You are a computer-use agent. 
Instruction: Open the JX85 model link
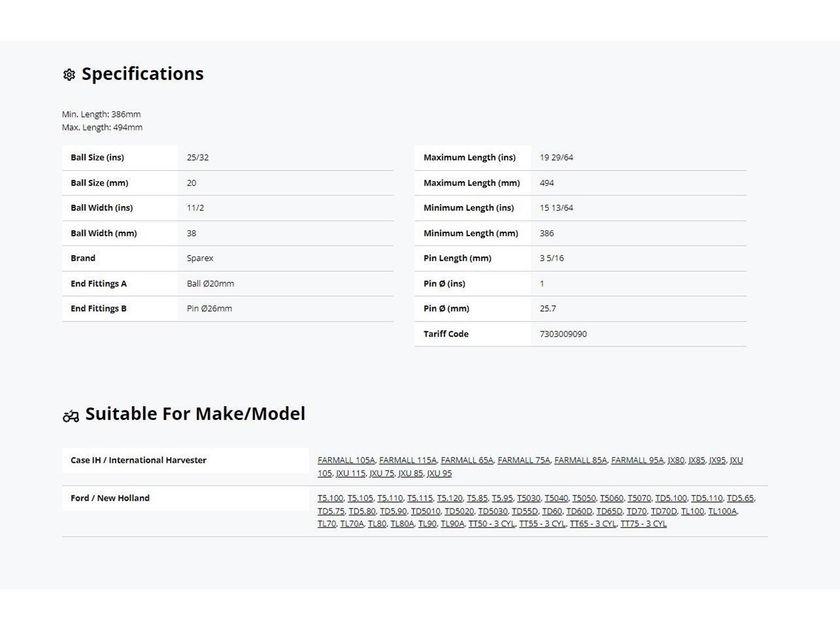point(697,461)
